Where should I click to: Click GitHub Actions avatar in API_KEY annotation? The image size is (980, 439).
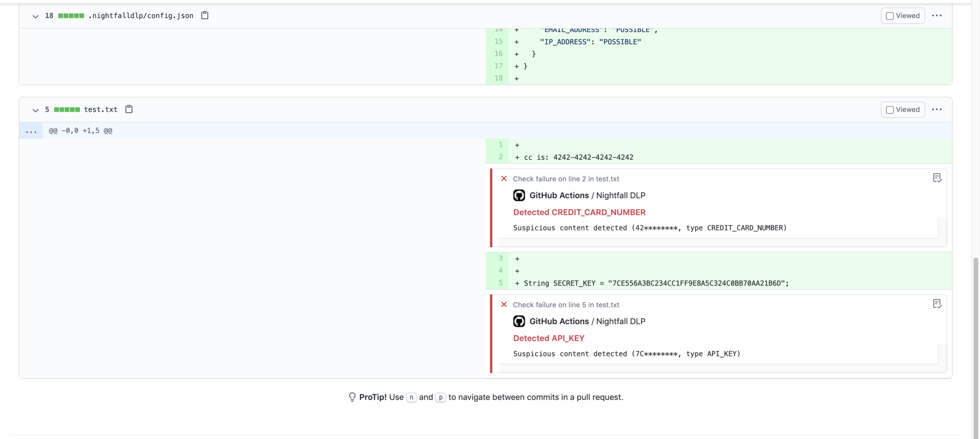pos(519,321)
